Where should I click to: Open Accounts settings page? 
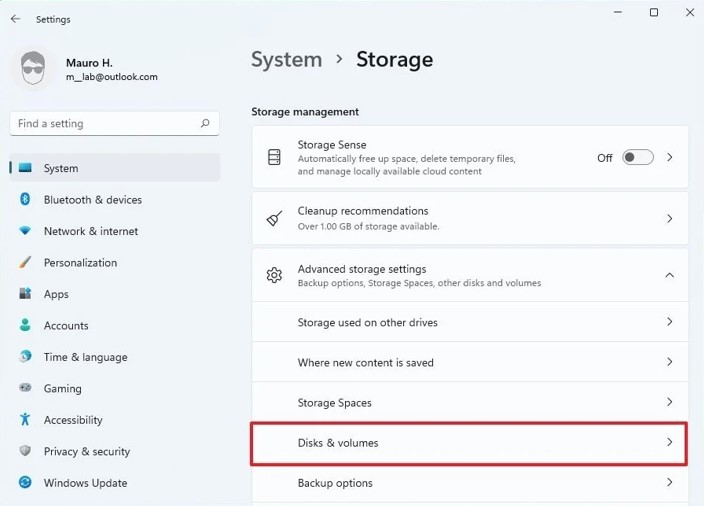pos(114,325)
